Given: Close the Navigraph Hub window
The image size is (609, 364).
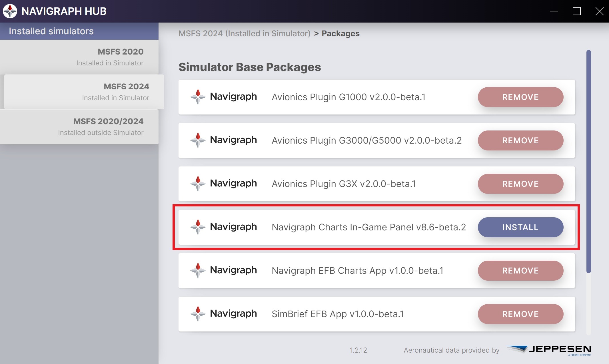Looking at the screenshot, I should tap(599, 11).
